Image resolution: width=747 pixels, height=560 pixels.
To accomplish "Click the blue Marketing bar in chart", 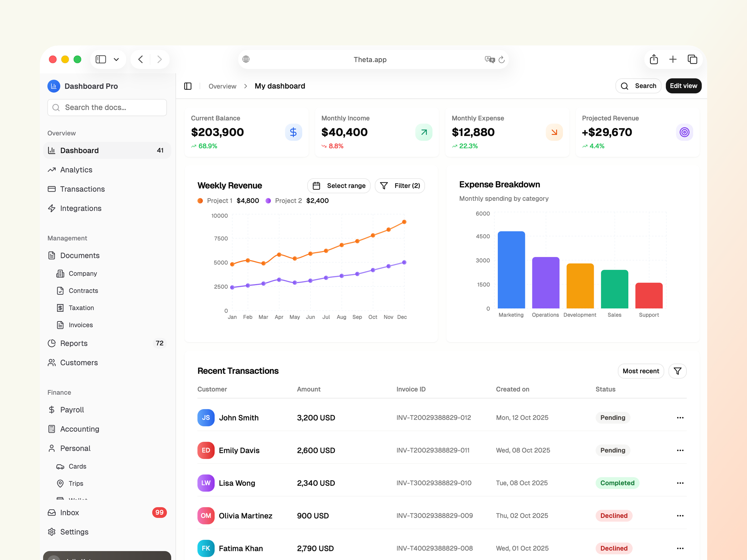I will (511, 270).
